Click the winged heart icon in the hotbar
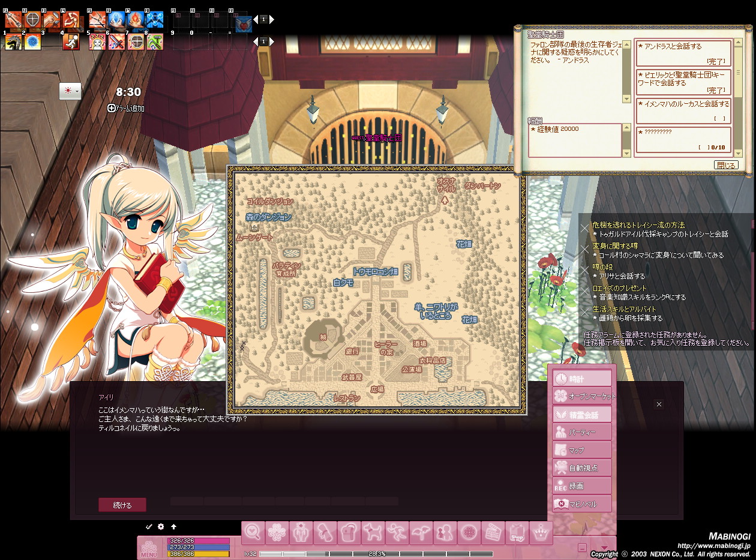Screen dimensions: 756x560 click(243, 23)
